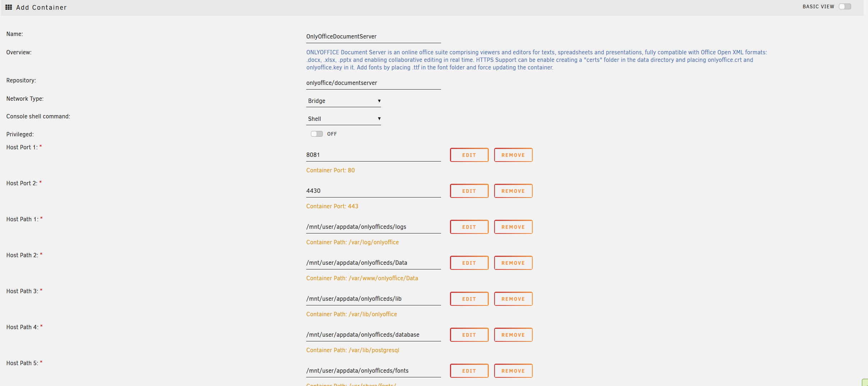868x386 pixels.
Task: Click 'Container Path: /var/log/onlyoffice' text
Action: tap(352, 242)
